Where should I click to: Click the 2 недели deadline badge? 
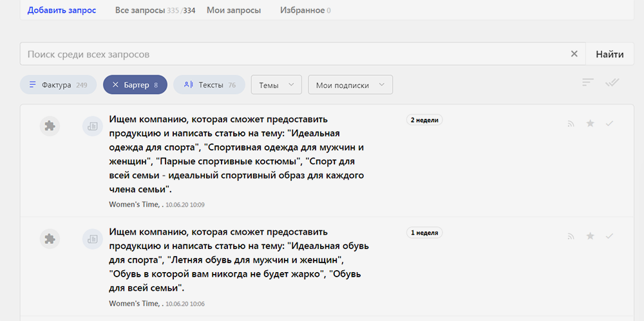(x=424, y=120)
